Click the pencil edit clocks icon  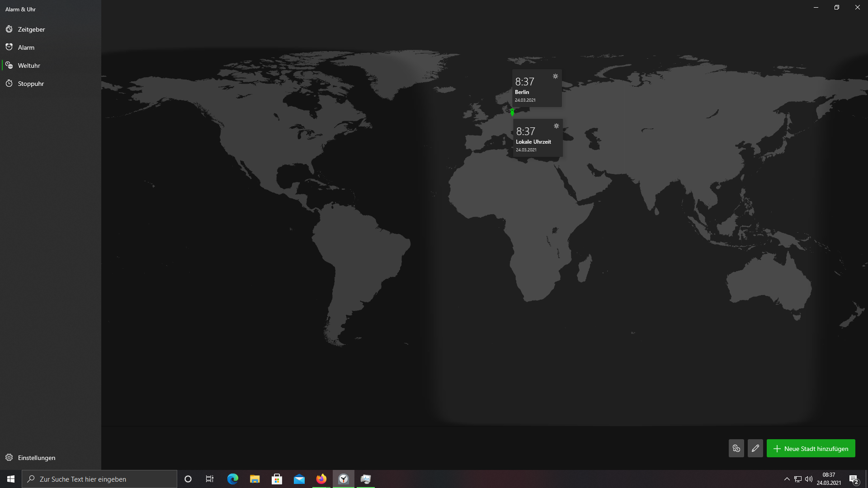755,449
